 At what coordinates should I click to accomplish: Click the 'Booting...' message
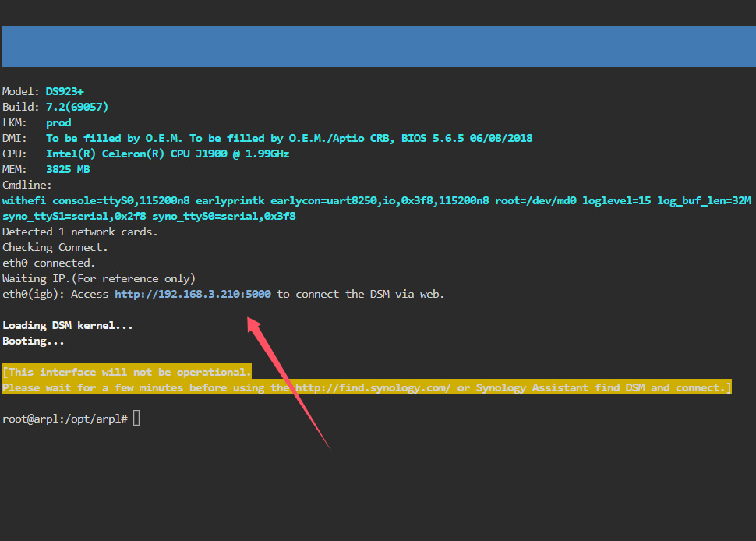pyautogui.click(x=34, y=341)
